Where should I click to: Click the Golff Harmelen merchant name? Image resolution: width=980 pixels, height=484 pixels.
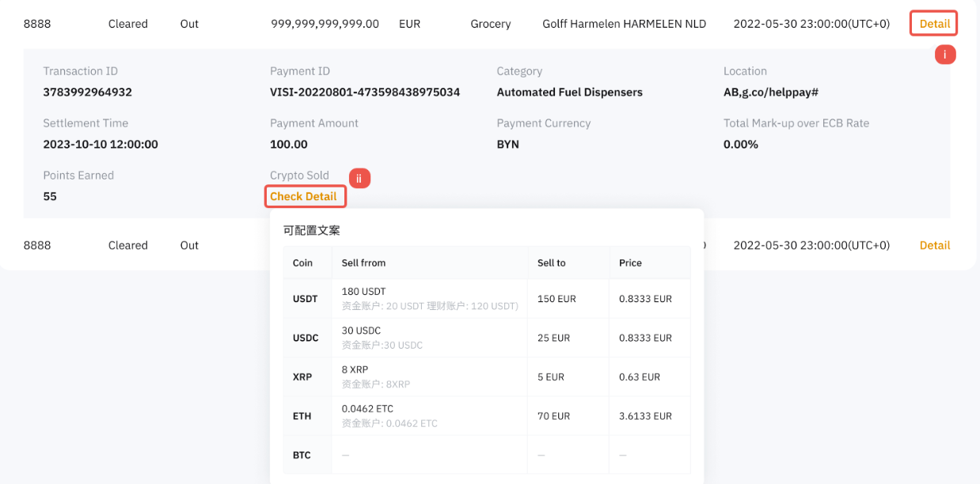click(624, 24)
